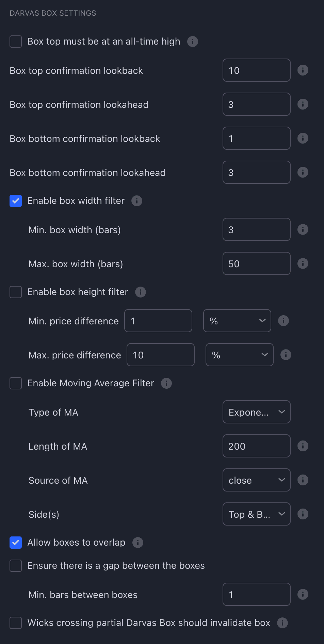Viewport: 324px width, 644px height.
Task: Open the Source of MA dropdown
Action: 256,480
